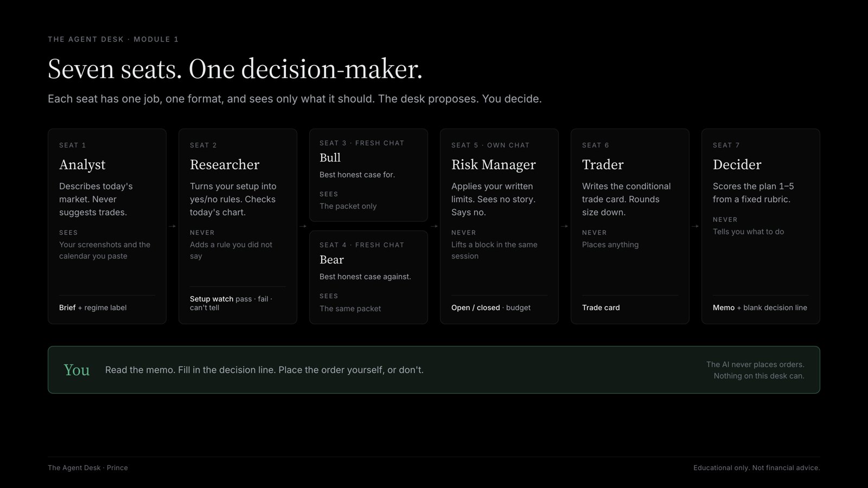The width and height of the screenshot is (868, 488).
Task: Click the Decider card heading
Action: click(x=737, y=165)
